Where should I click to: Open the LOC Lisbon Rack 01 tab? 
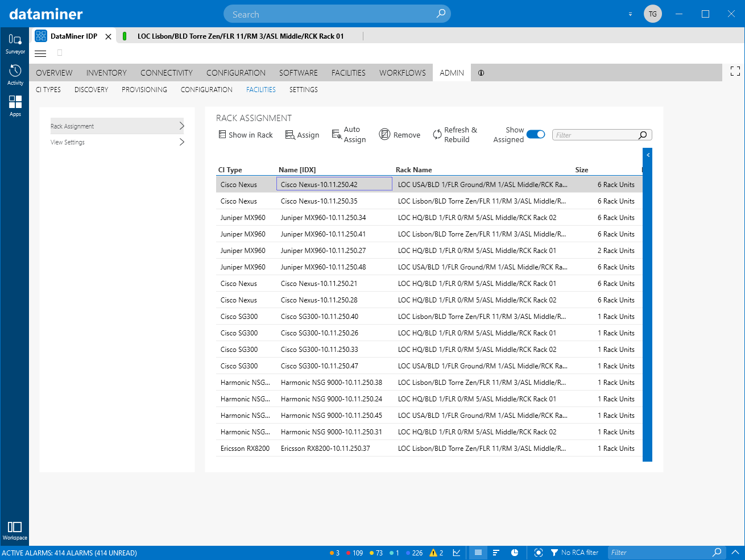240,36
